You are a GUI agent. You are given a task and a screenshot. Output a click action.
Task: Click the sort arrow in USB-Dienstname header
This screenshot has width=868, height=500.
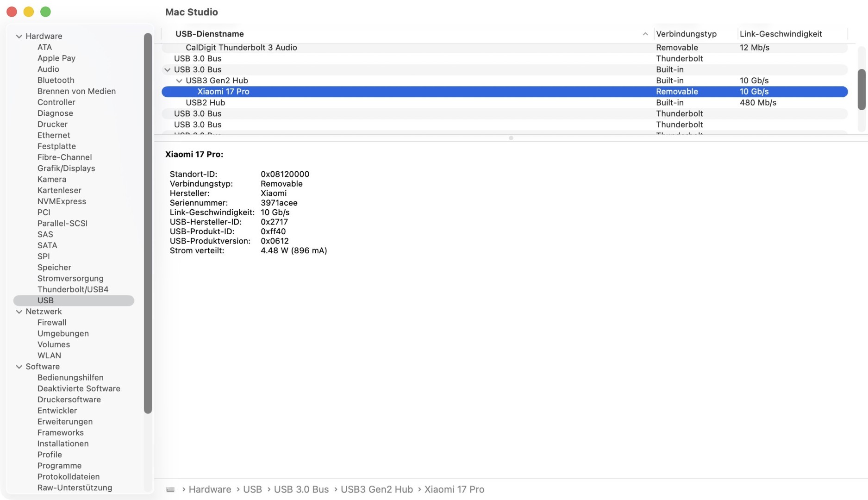pos(645,34)
